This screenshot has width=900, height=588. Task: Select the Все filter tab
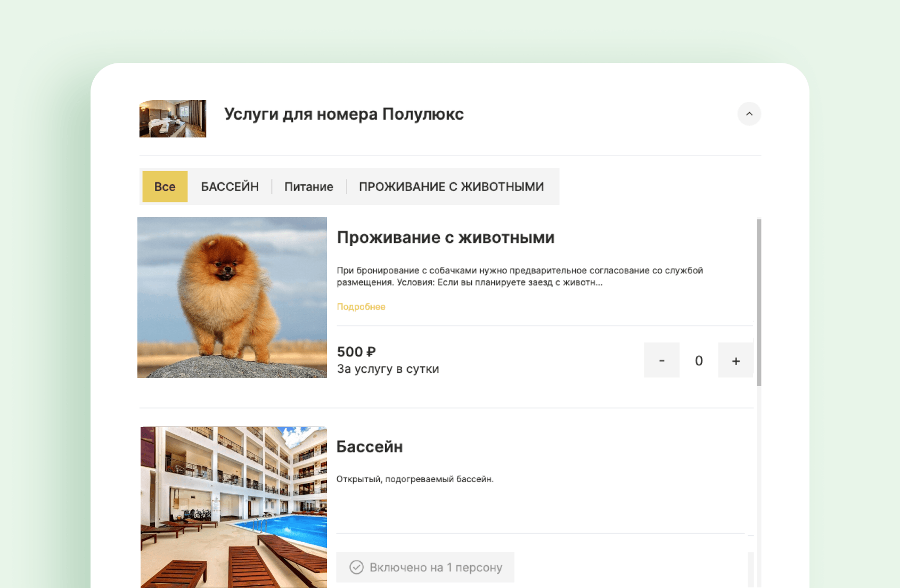165,186
